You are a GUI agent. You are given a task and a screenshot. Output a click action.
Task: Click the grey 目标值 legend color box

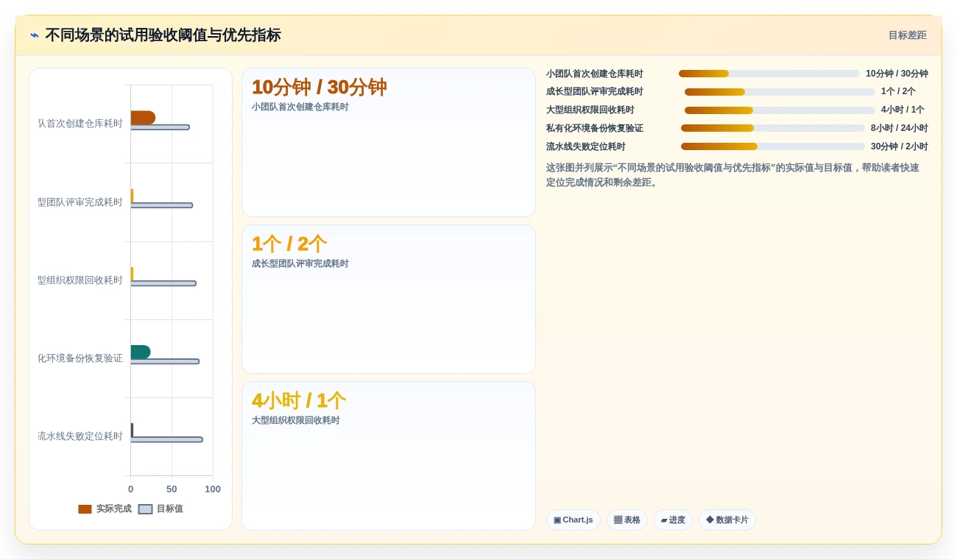pyautogui.click(x=145, y=509)
